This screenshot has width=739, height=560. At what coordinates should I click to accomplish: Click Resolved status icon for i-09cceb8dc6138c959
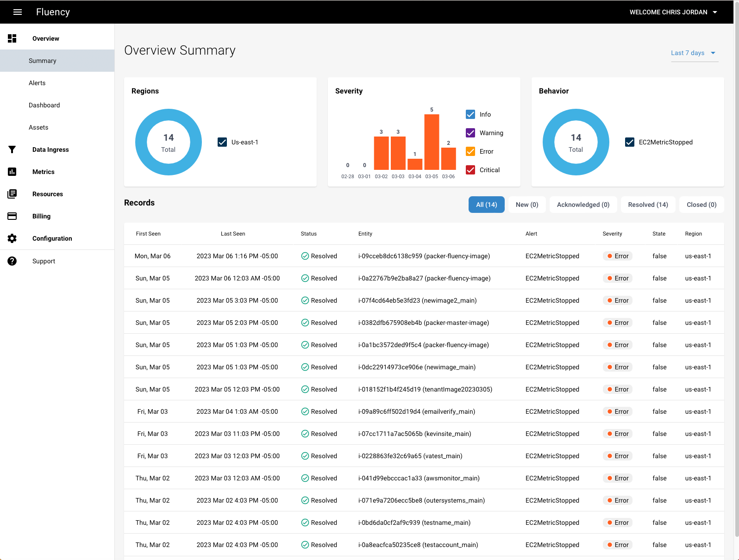pos(305,256)
